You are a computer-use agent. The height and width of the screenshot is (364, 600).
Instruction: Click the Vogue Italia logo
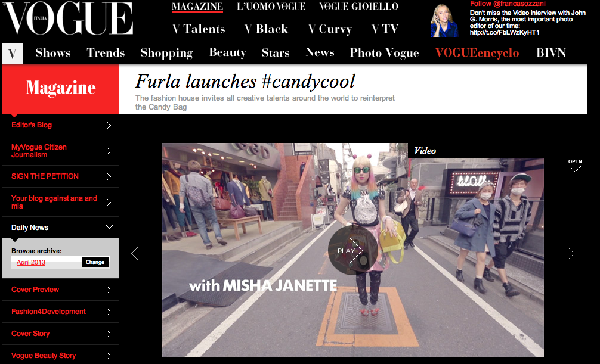(68, 18)
